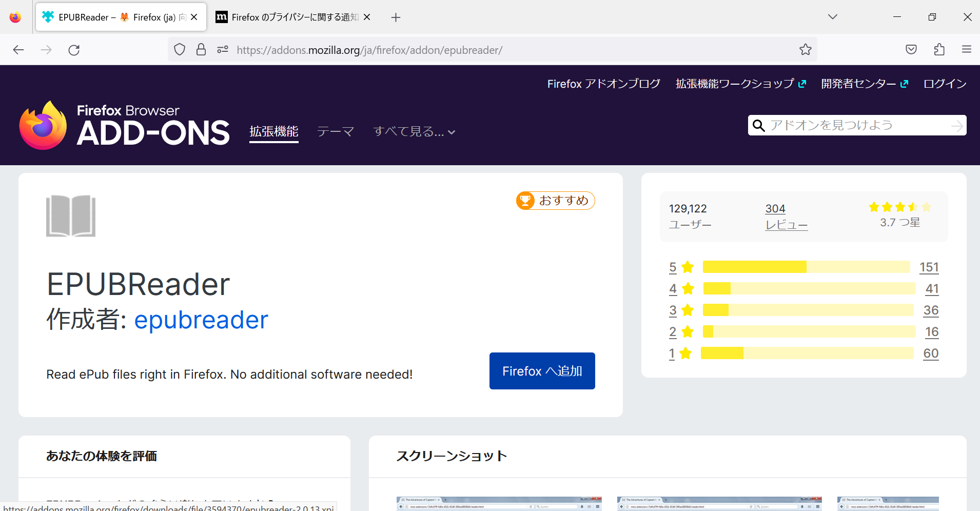Click the Firefox Browser ADD-ONS logo

coord(124,125)
